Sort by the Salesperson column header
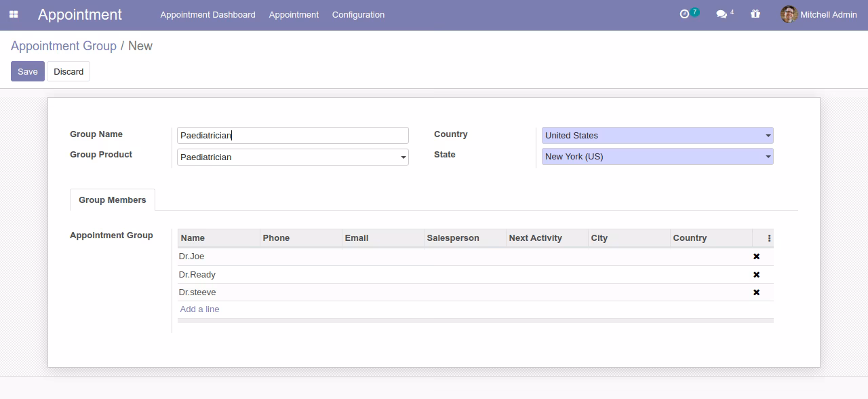This screenshot has height=399, width=868. [465, 238]
